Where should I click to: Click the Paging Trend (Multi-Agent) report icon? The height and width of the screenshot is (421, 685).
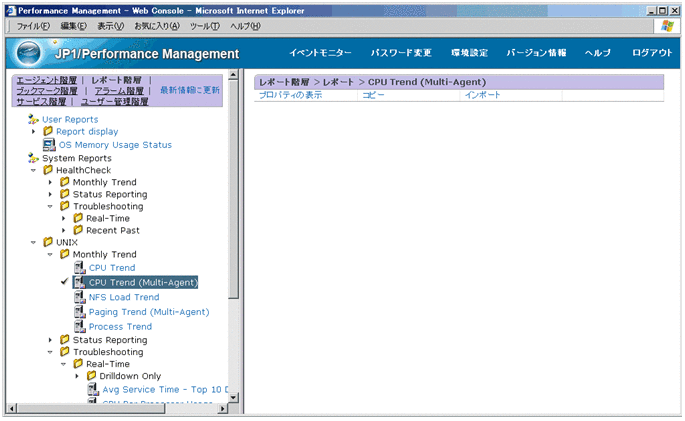[x=80, y=312]
